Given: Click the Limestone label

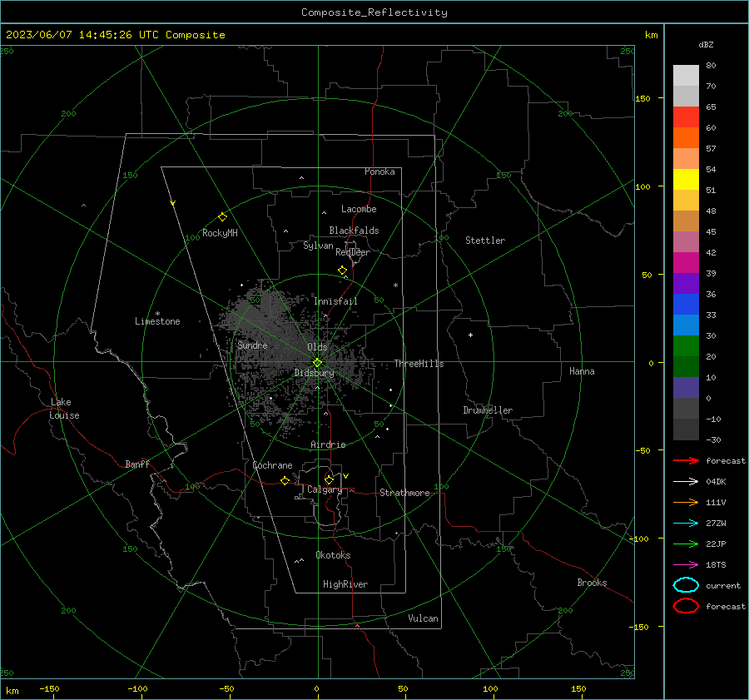Looking at the screenshot, I should tap(157, 321).
